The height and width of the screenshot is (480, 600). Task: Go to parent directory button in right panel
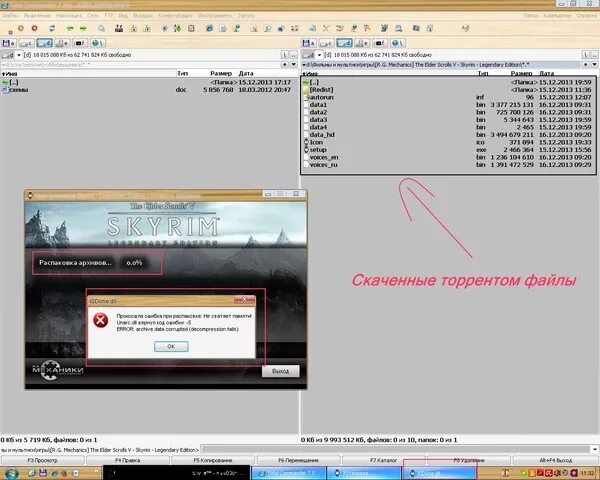tap(595, 55)
